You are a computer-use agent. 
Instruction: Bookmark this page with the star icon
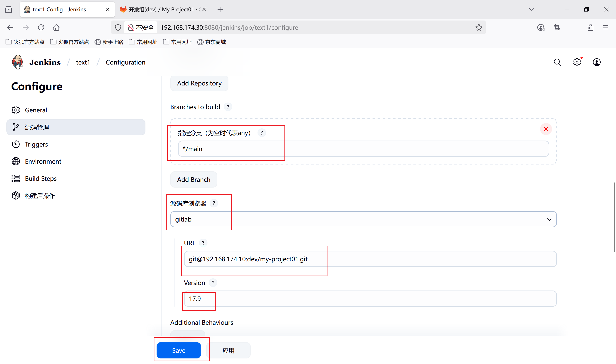point(478,28)
